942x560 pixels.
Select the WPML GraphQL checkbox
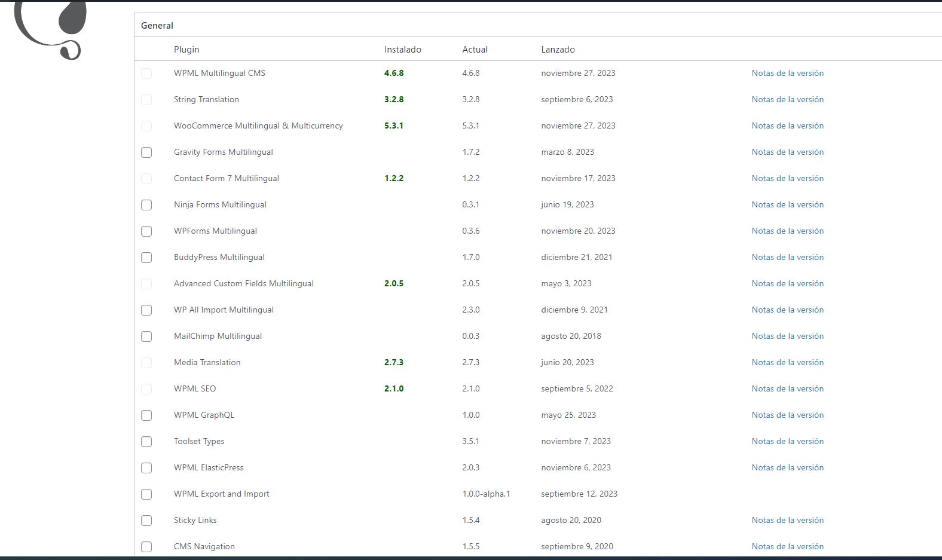(146, 415)
